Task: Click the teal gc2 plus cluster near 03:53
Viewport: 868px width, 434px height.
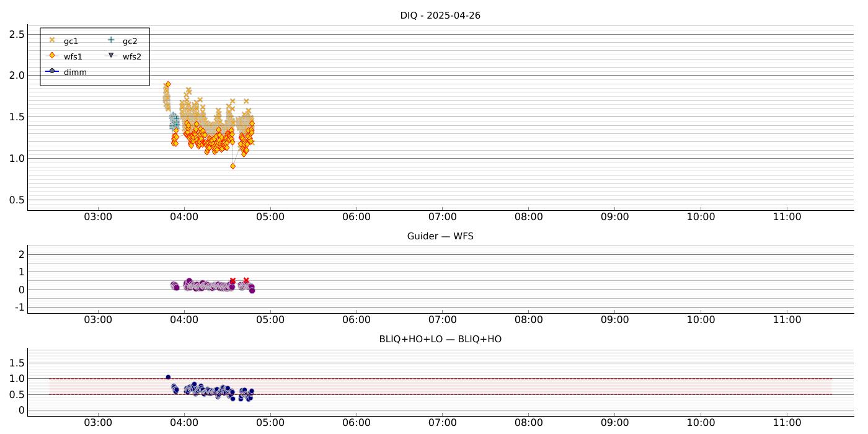Action: 174,121
